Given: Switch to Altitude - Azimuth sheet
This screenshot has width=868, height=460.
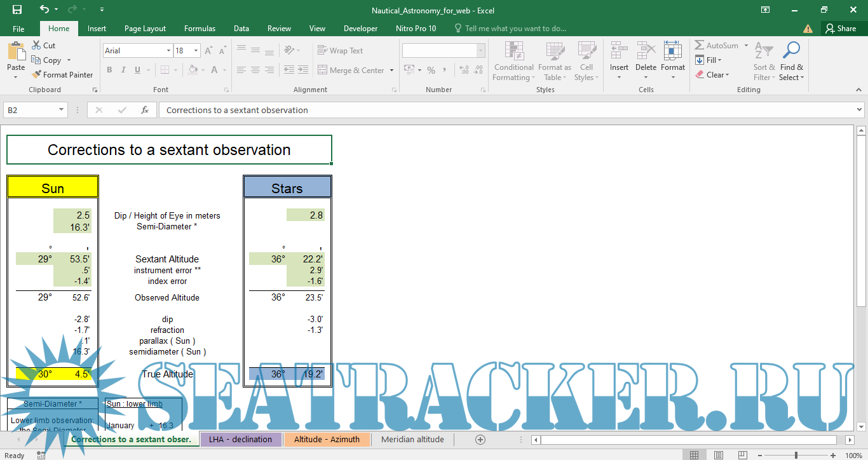Looking at the screenshot, I should [x=327, y=440].
